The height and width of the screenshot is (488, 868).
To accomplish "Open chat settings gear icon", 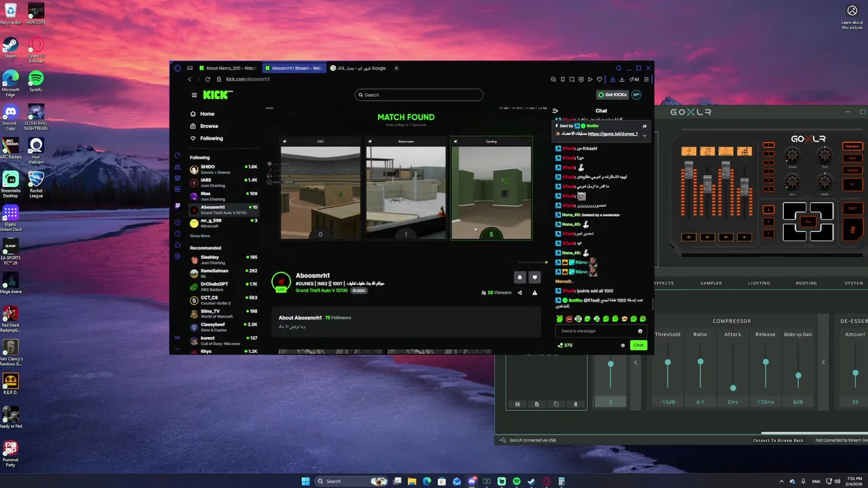I will (623, 345).
